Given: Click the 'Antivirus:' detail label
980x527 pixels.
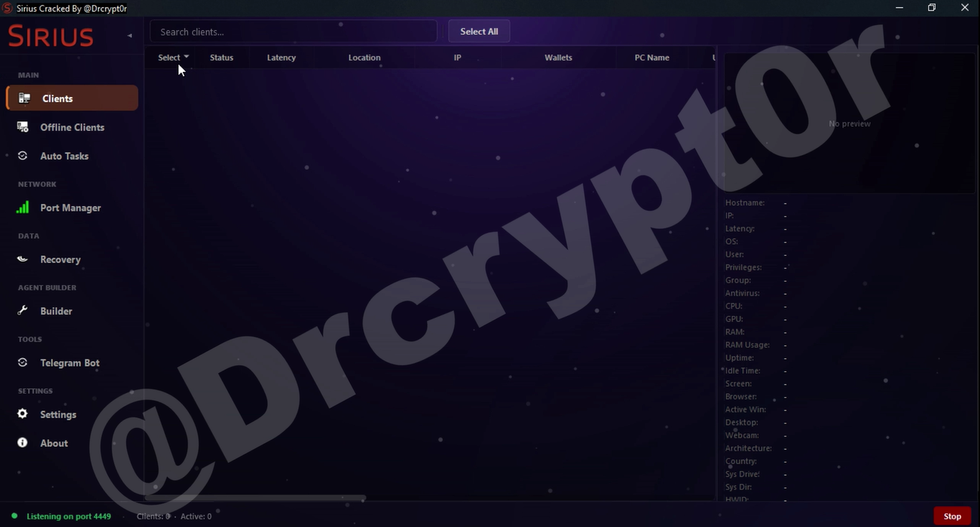Looking at the screenshot, I should point(743,293).
